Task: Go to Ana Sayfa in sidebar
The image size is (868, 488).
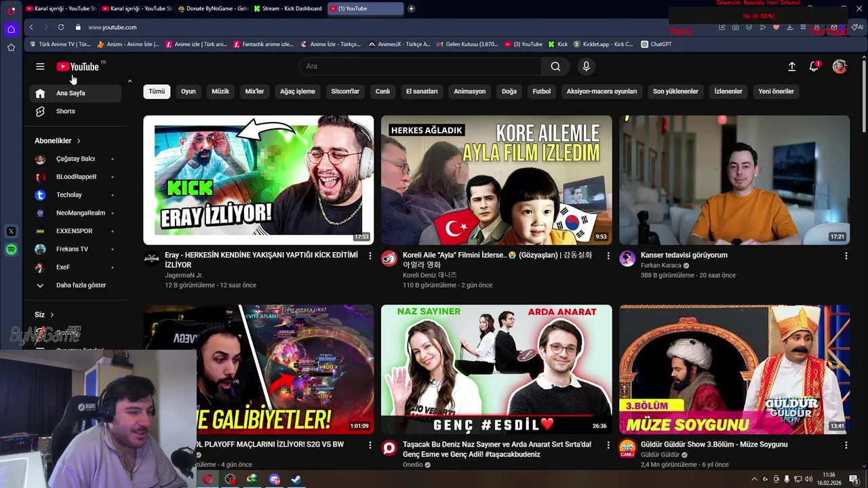Action: pos(75,93)
